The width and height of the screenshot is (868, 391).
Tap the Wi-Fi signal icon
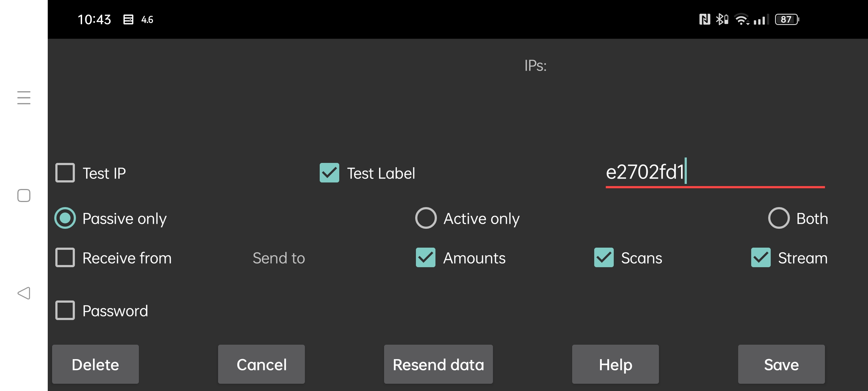[742, 19]
